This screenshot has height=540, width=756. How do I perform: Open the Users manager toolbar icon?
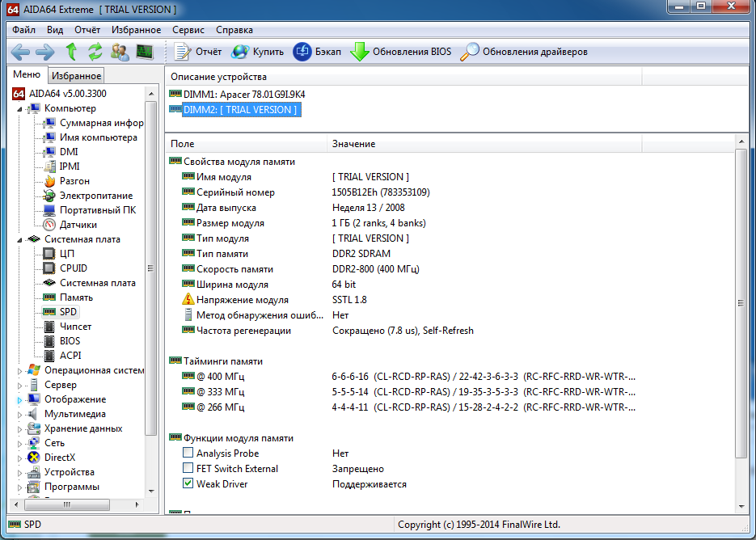pos(120,52)
